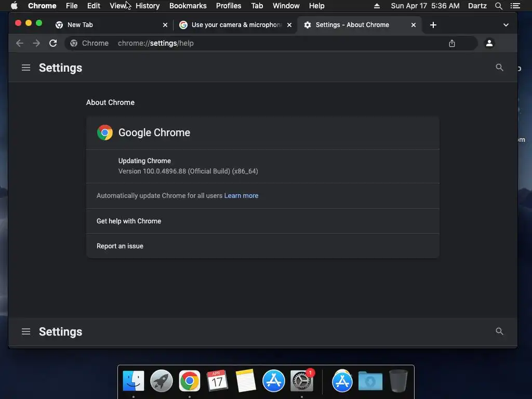
Task: Open the App Store icon right of Dock divider
Action: pos(342,381)
